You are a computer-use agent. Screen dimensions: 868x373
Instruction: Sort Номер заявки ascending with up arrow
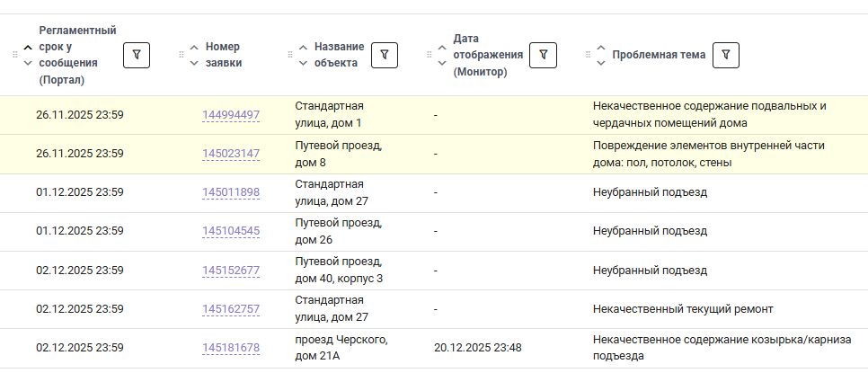194,48
